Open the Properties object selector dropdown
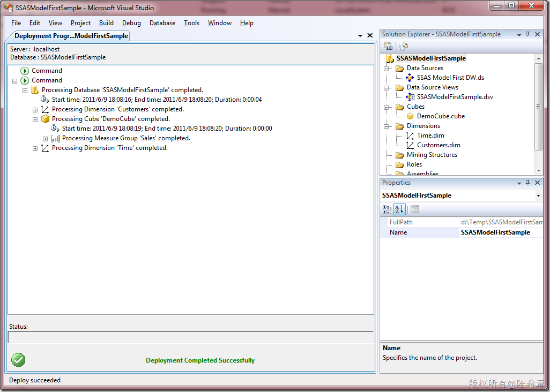This screenshot has width=550, height=392. click(x=538, y=195)
